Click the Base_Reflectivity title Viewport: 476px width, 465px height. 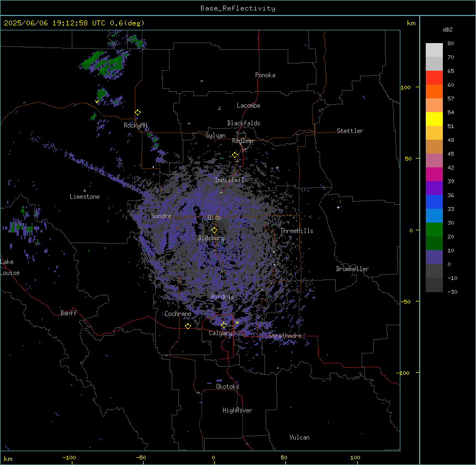[238, 8]
